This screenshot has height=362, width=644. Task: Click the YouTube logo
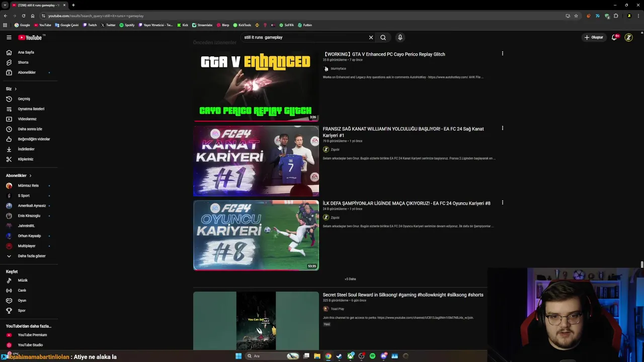pyautogui.click(x=31, y=37)
